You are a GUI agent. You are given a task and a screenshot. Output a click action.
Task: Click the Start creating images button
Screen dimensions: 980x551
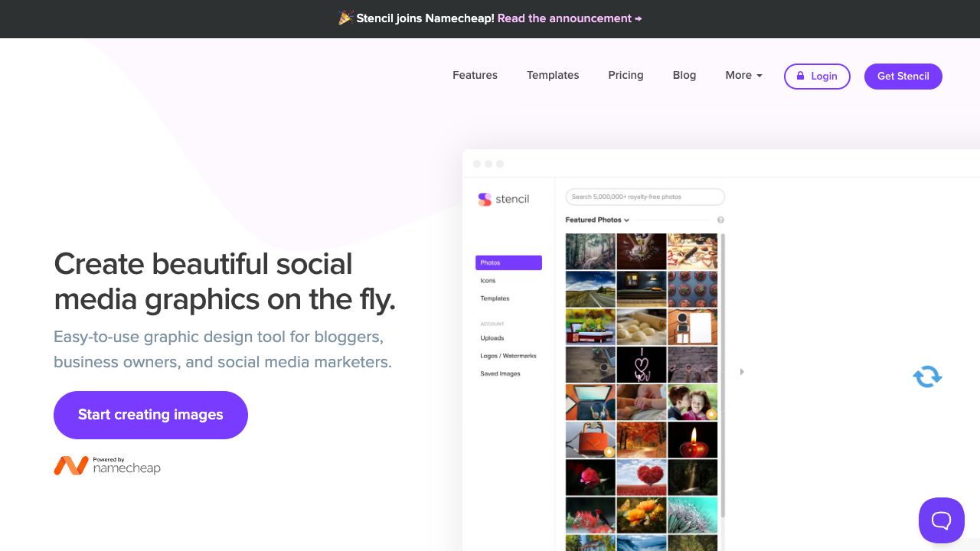tap(151, 415)
